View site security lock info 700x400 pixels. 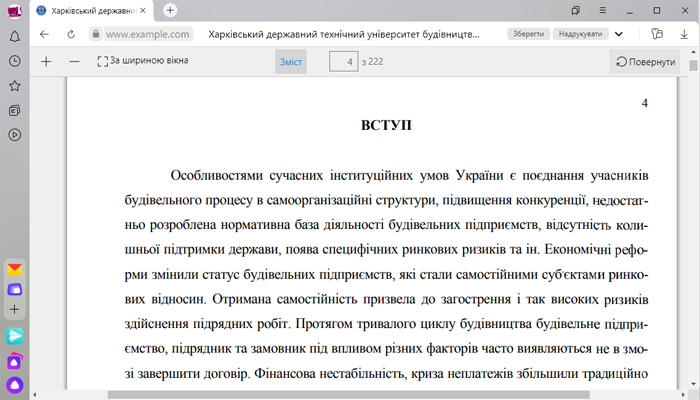pyautogui.click(x=96, y=34)
